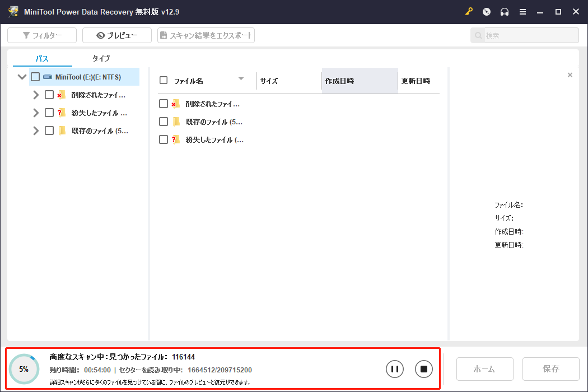
Task: Stop the scan
Action: point(424,369)
